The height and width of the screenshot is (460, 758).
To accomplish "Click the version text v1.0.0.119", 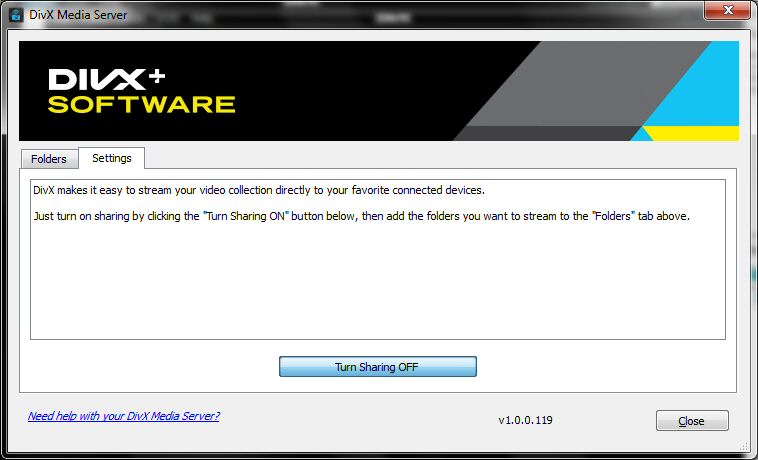I will pyautogui.click(x=525, y=420).
